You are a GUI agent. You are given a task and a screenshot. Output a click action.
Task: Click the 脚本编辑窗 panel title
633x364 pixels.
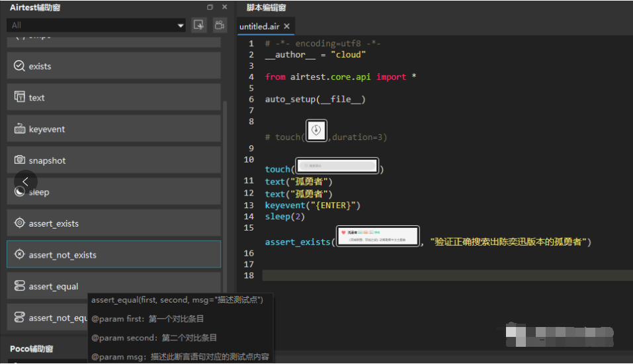[266, 8]
